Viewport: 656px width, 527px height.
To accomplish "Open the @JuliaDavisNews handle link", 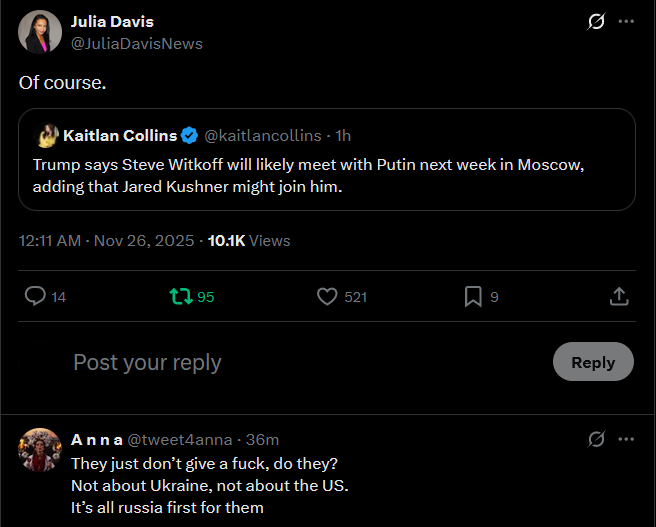I will click(x=137, y=43).
